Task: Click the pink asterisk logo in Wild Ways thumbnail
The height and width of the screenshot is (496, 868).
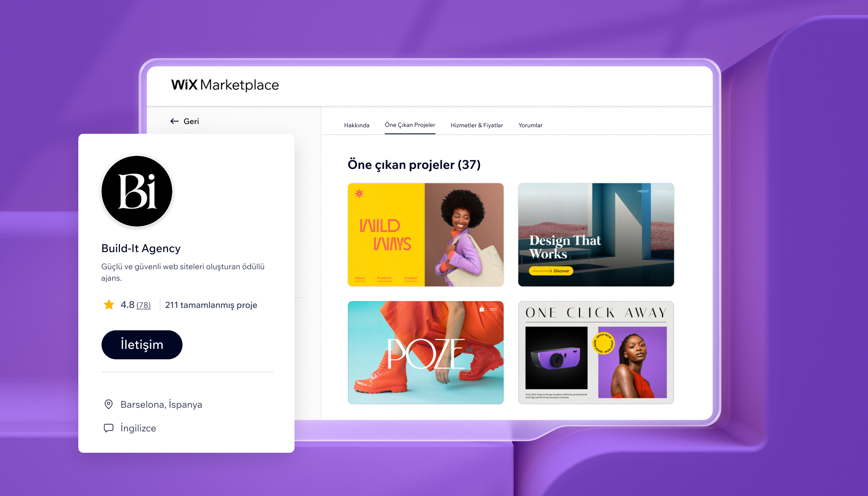Action: coord(359,193)
